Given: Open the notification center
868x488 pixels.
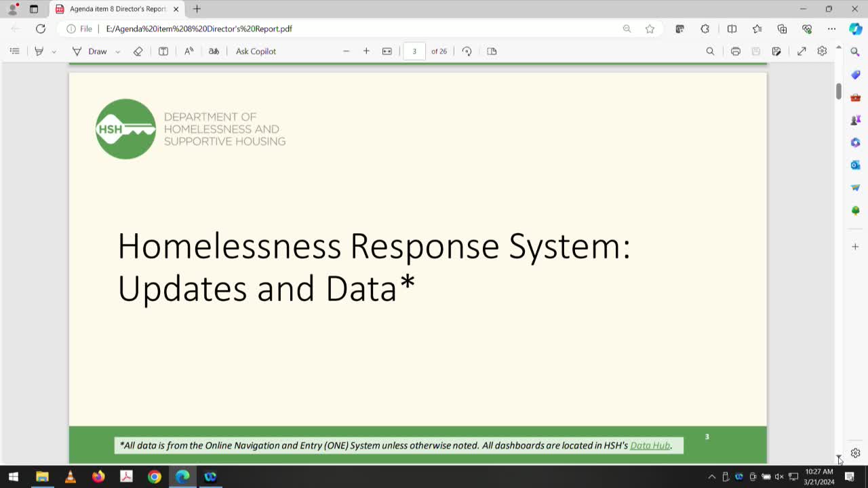Looking at the screenshot, I should click(x=850, y=476).
